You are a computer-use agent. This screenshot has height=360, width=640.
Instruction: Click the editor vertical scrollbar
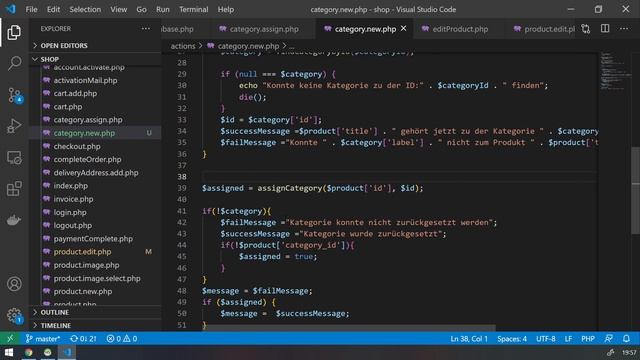click(636, 190)
